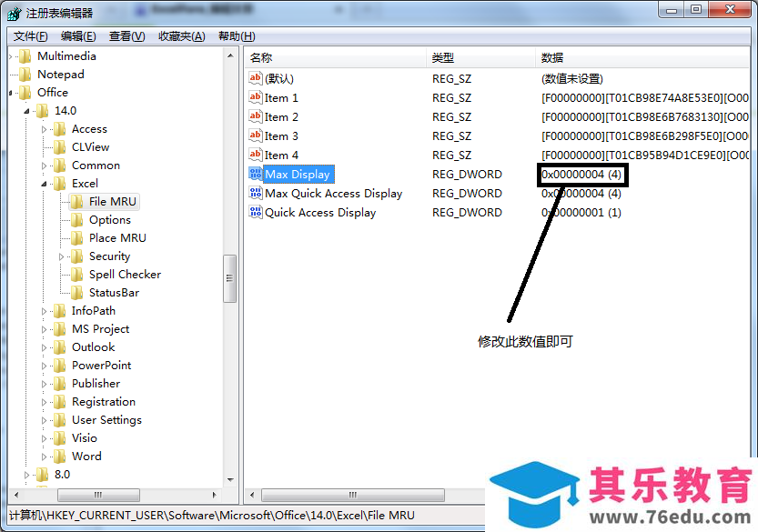Click the Item 3 string value icon

(255, 136)
